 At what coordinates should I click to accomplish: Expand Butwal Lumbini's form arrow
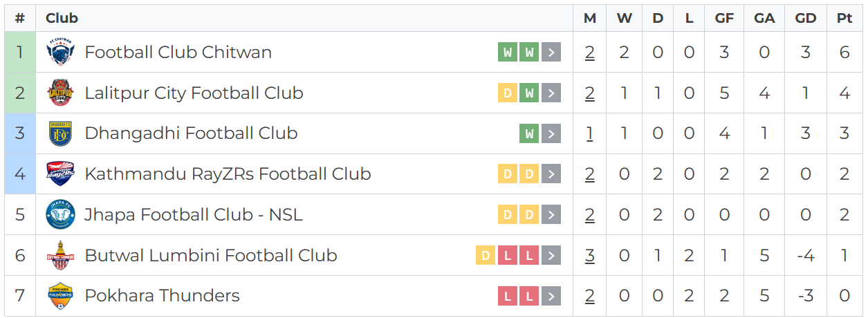(551, 256)
